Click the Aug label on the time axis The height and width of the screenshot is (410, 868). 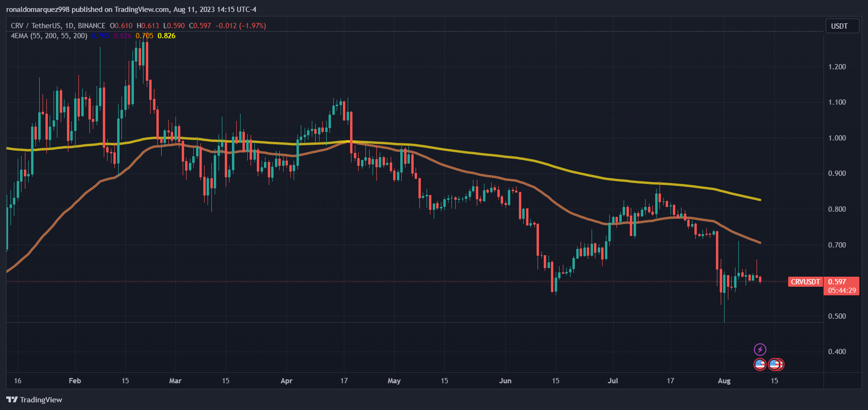(724, 381)
